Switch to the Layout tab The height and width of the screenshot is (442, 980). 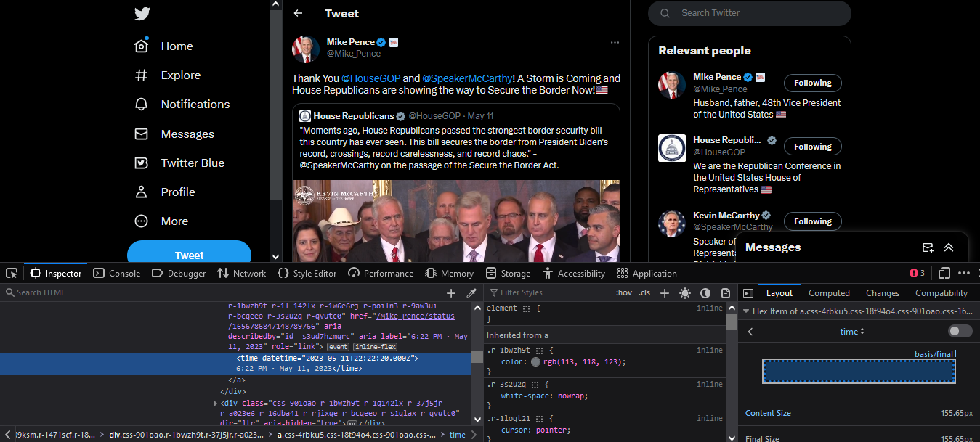pyautogui.click(x=779, y=293)
